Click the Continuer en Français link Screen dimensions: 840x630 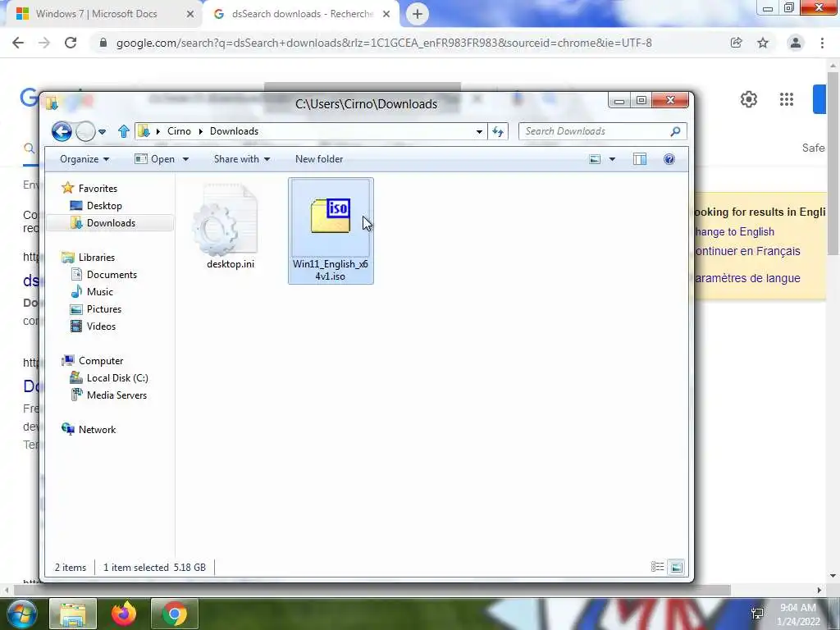pyautogui.click(x=747, y=251)
